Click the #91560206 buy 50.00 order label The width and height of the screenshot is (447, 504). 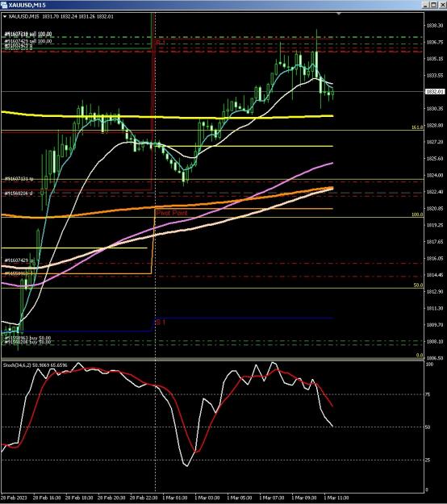tap(27, 343)
